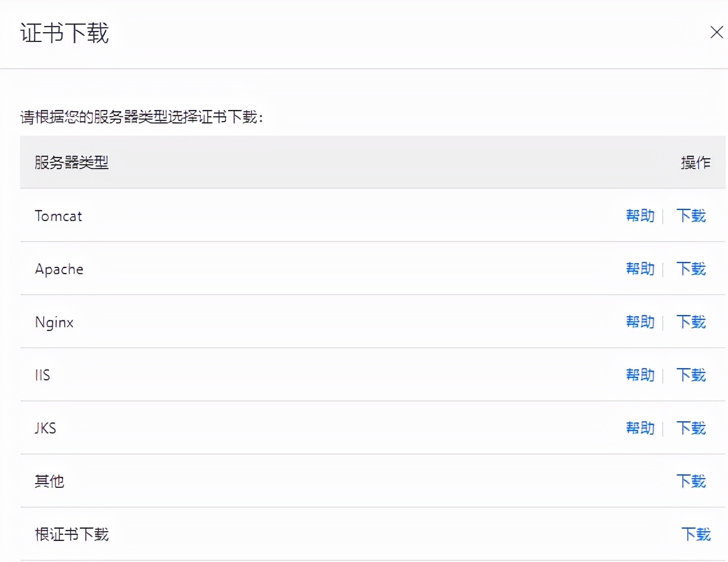This screenshot has width=728, height=562.
Task: Download the JKS certificate
Action: click(x=690, y=428)
